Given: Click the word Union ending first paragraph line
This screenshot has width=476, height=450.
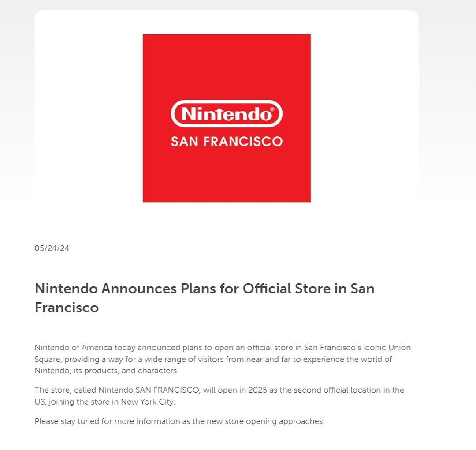Looking at the screenshot, I should click(399, 348).
